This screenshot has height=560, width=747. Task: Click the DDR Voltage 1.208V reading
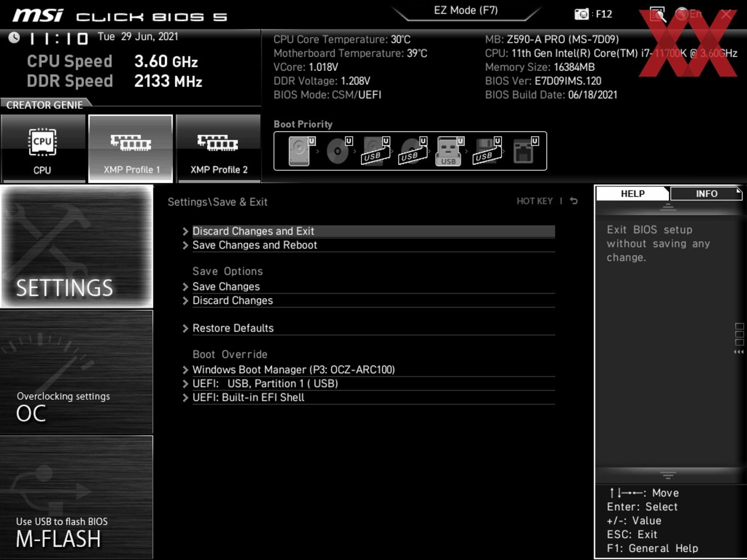tap(321, 81)
